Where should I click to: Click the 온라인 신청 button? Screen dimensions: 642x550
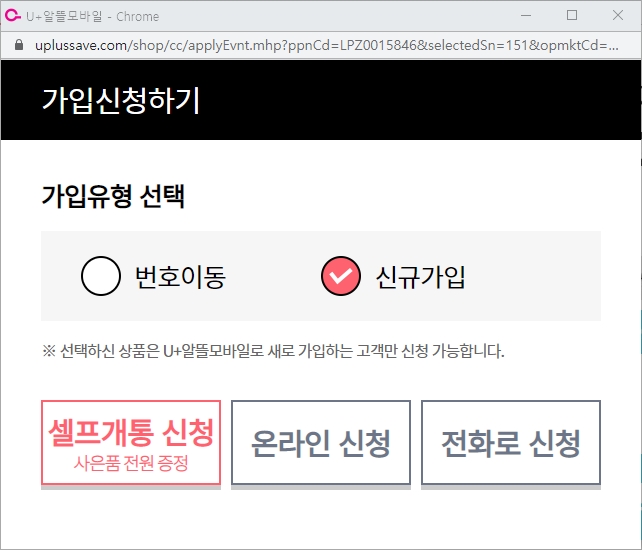321,443
